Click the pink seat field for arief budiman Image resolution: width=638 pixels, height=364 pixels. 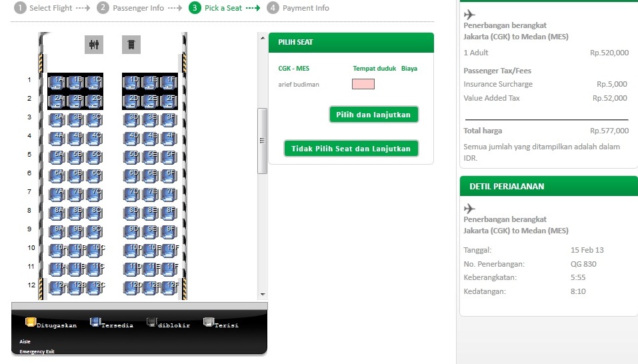coord(363,84)
